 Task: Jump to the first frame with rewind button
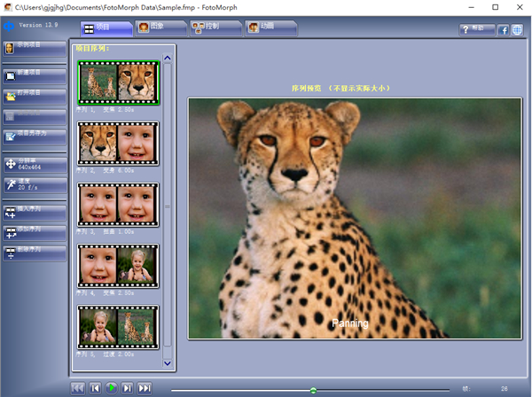click(78, 388)
